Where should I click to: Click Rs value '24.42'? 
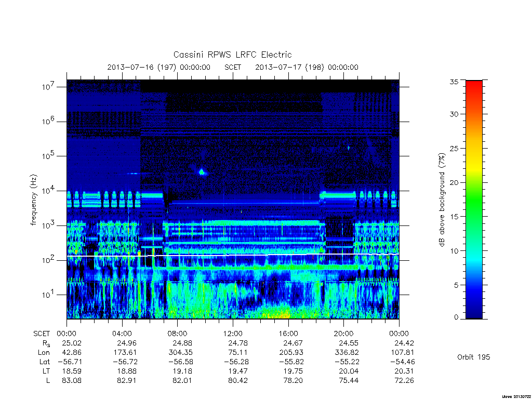[404, 343]
